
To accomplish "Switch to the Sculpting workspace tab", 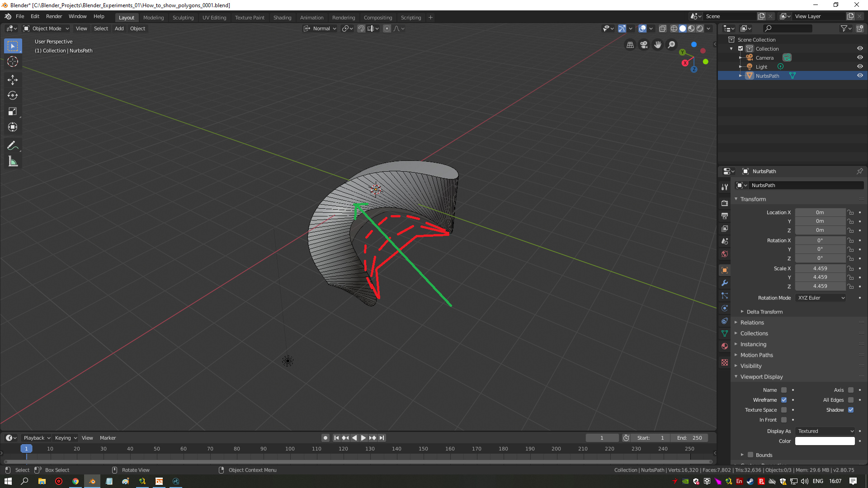I will pyautogui.click(x=183, y=18).
